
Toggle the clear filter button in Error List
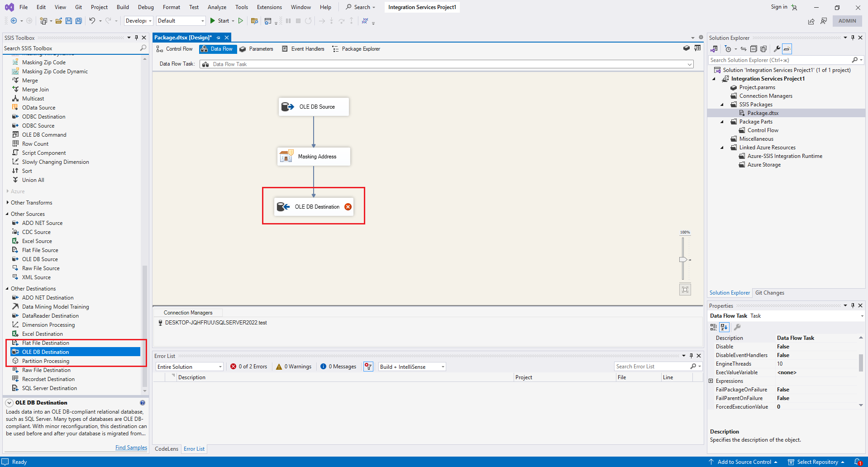pyautogui.click(x=368, y=367)
